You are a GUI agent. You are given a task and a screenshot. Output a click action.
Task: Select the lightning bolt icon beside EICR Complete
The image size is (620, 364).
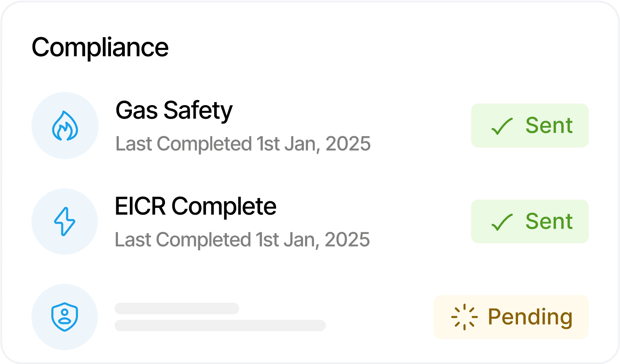(x=65, y=222)
